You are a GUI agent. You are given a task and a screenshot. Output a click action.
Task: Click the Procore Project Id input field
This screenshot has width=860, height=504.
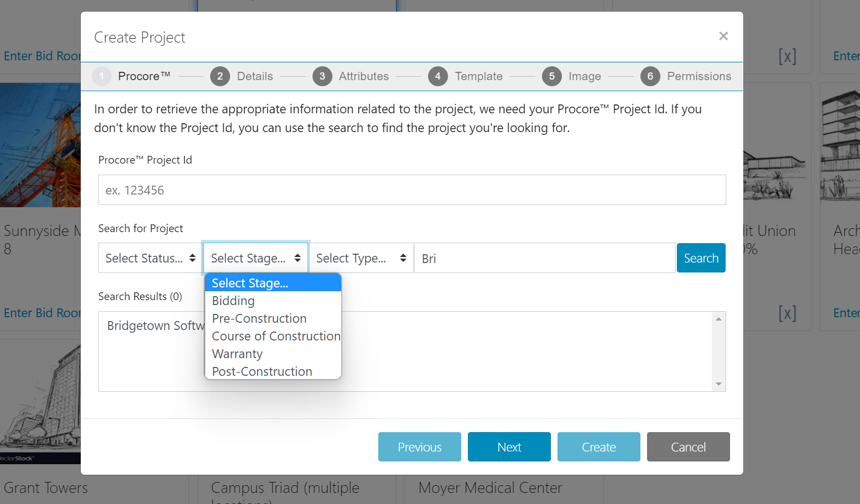pos(411,190)
